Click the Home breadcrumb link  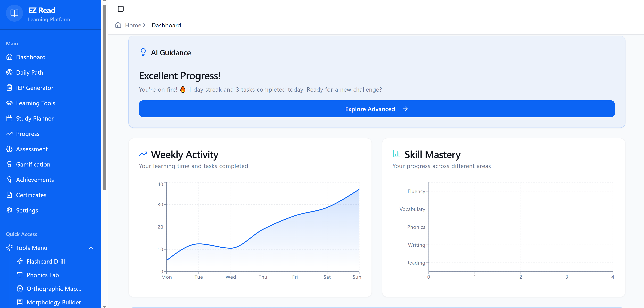133,25
